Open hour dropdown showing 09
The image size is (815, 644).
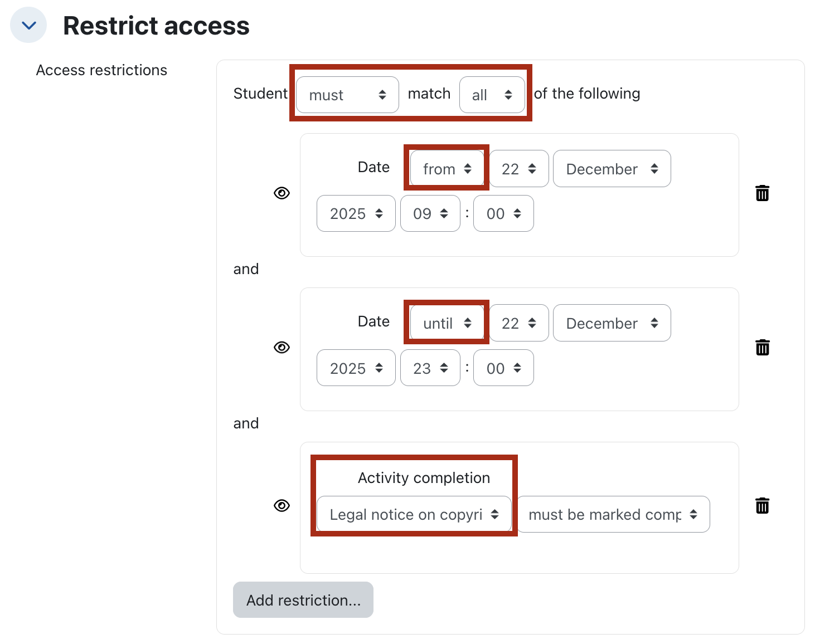coord(430,213)
